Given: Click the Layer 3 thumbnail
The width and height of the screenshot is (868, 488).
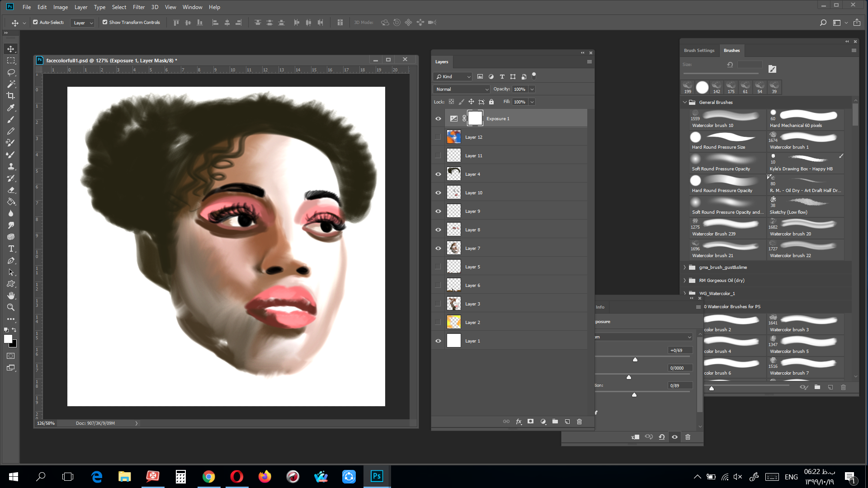Looking at the screenshot, I should coord(454,304).
